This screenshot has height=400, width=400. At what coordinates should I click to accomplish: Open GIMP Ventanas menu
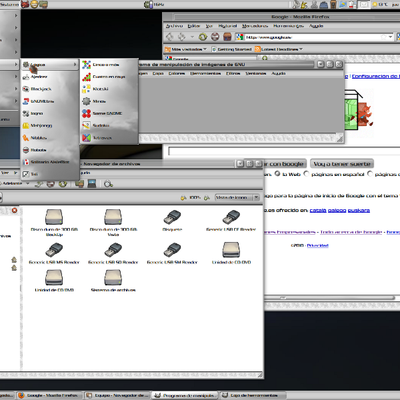pos(256,73)
